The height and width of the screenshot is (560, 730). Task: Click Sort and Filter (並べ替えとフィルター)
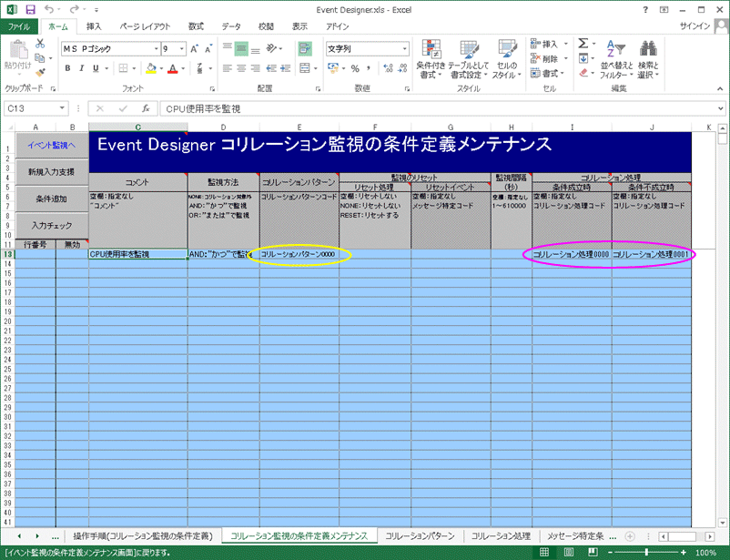click(x=616, y=58)
